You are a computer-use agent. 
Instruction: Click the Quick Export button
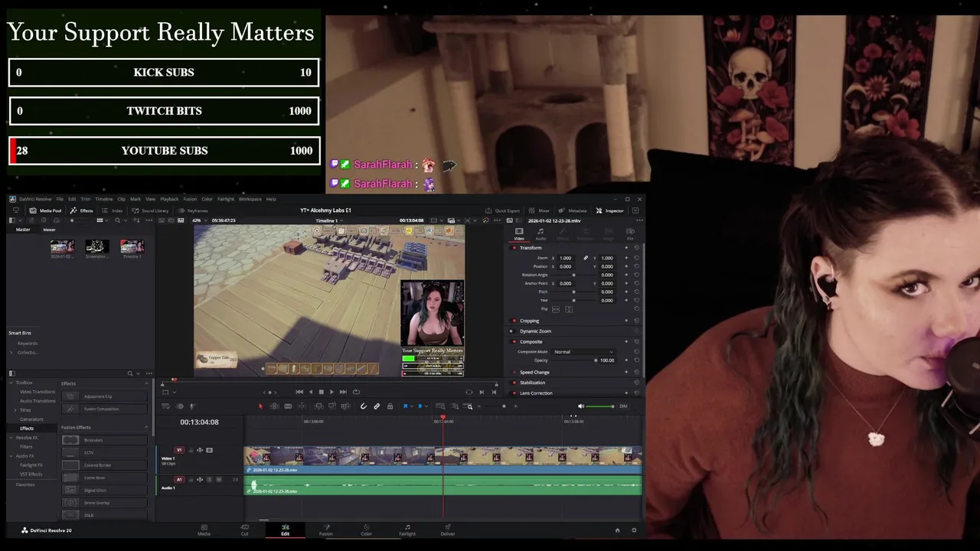pyautogui.click(x=502, y=210)
